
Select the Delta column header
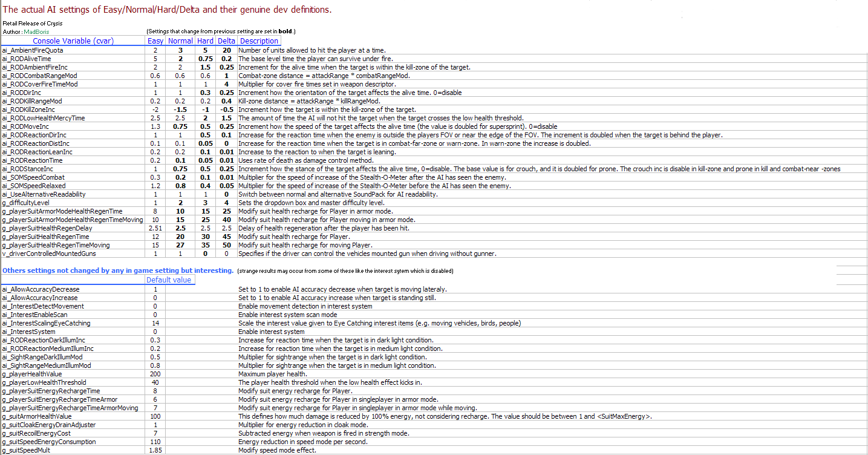227,41
